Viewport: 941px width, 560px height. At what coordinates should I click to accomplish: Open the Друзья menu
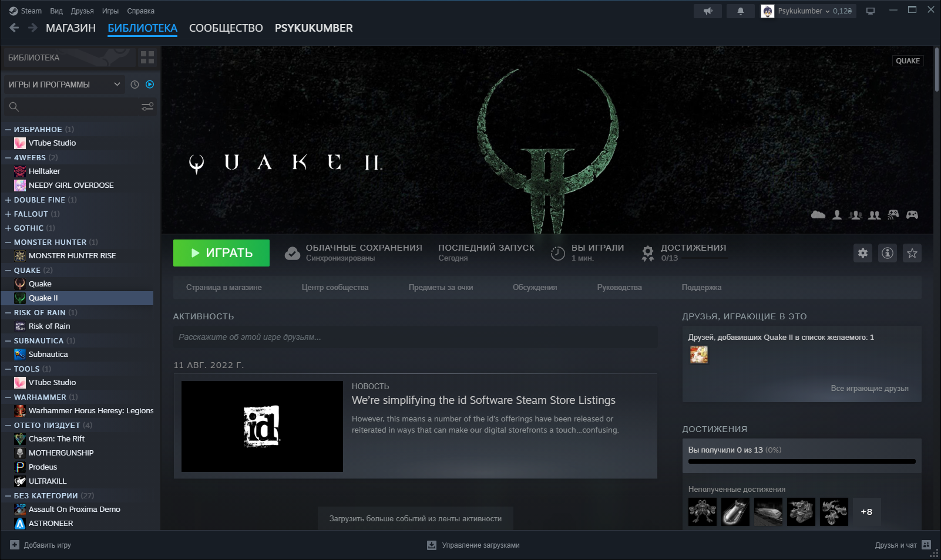click(x=82, y=11)
